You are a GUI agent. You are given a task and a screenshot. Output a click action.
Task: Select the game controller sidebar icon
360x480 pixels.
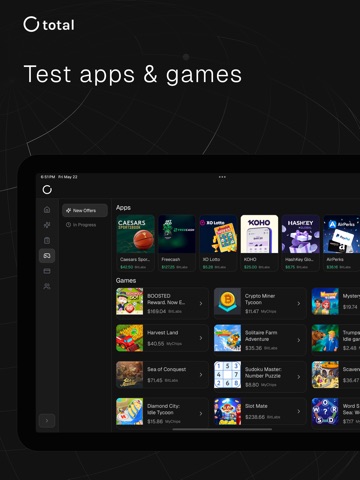[x=47, y=256]
